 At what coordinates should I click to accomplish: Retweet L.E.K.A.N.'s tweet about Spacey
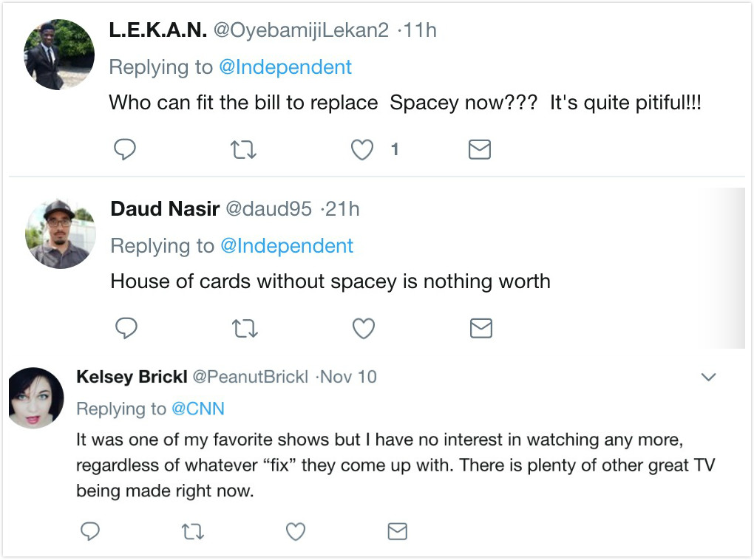[242, 150]
